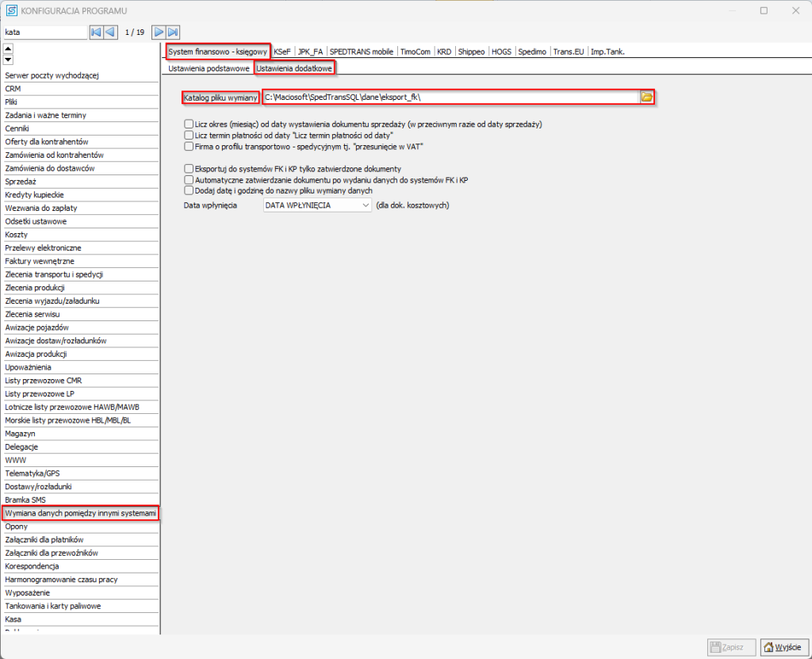
Task: Go to the next search result
Action: click(159, 32)
